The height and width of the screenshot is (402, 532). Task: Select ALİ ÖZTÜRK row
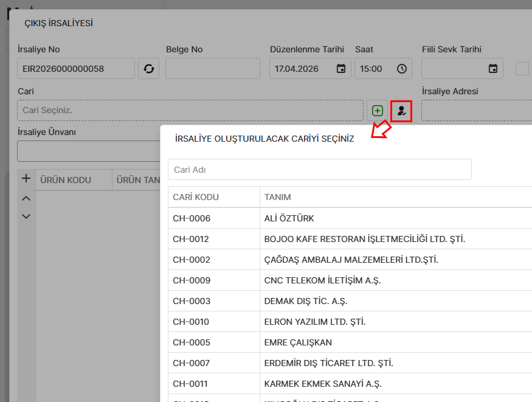pyautogui.click(x=350, y=218)
